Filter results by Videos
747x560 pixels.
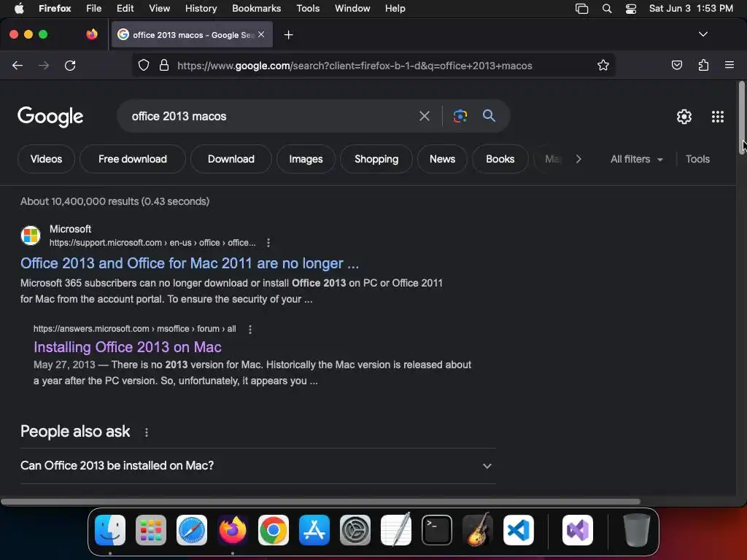46,159
